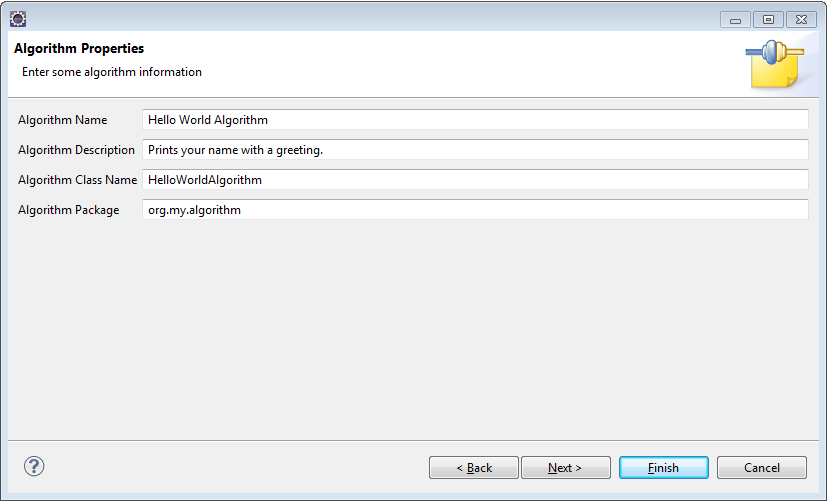This screenshot has width=827, height=502.
Task: Click the wizard banner plug icon
Action: coord(775,64)
